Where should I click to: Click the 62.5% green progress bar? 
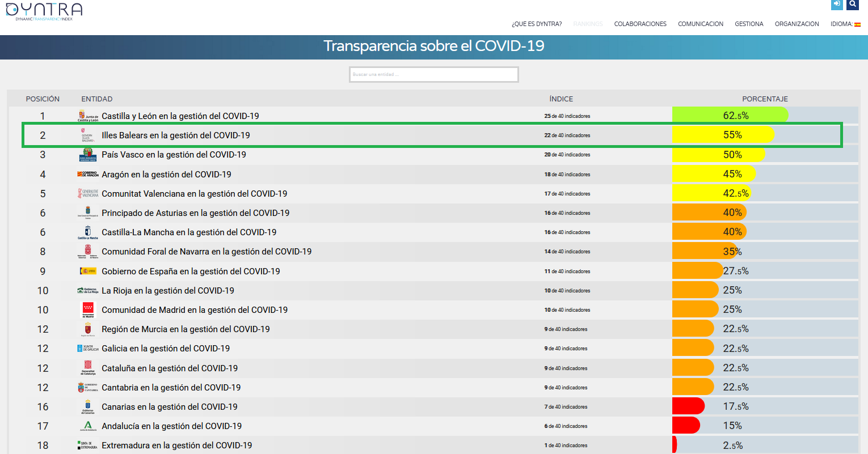pyautogui.click(x=730, y=116)
